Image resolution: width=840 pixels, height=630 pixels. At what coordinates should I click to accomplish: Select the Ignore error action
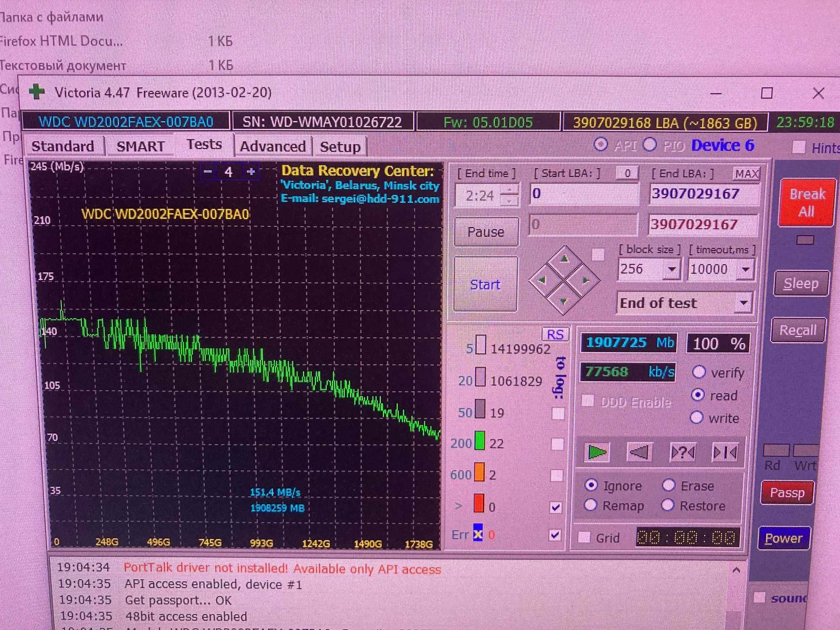tap(591, 485)
